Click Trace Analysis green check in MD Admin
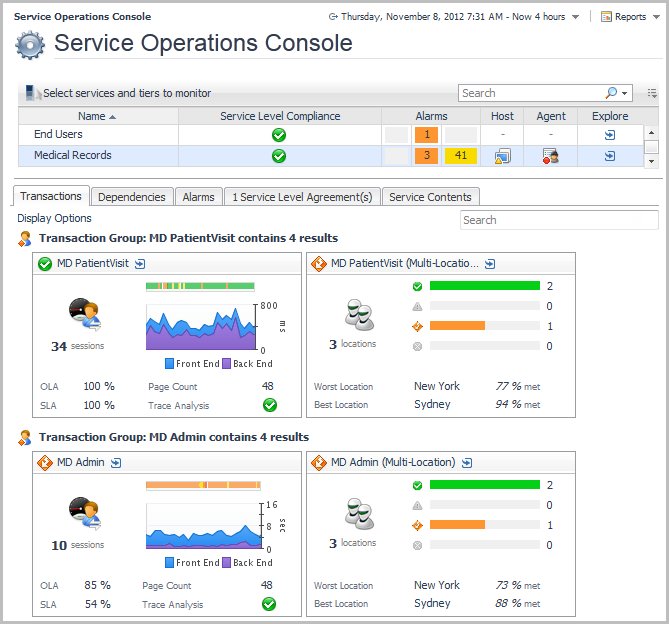 [269, 604]
